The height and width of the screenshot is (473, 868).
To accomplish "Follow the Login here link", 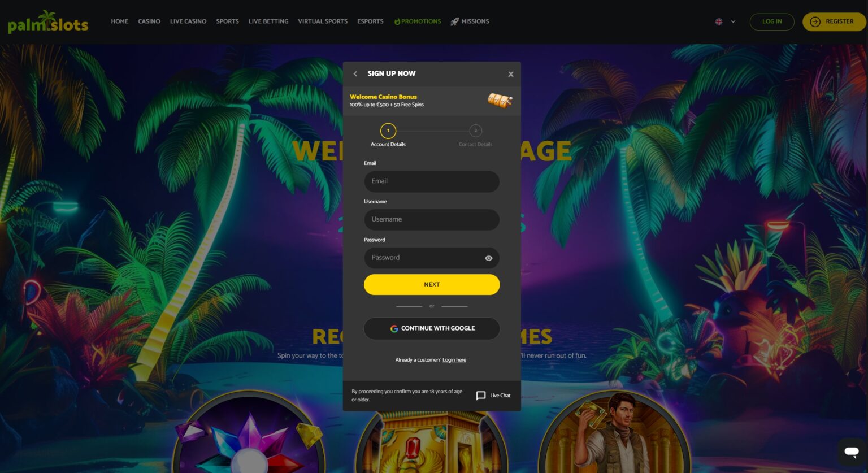I will pos(454,360).
